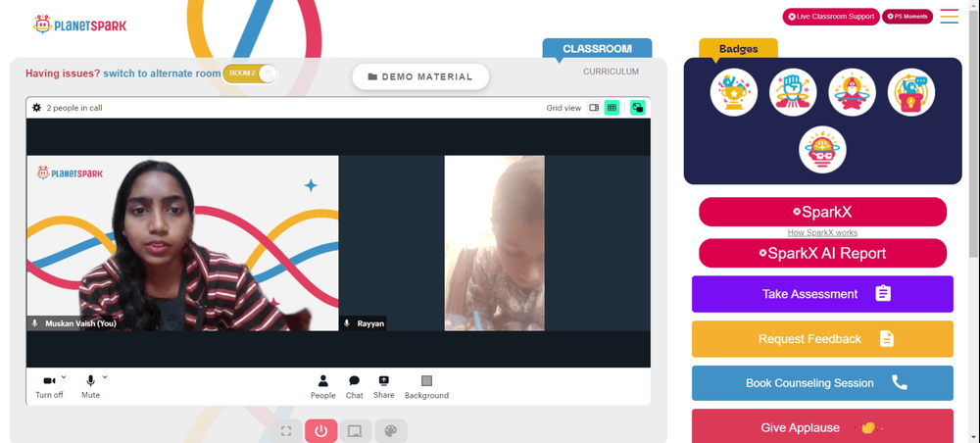
Task: Click Rayyan's microphone status icon
Action: click(x=347, y=323)
